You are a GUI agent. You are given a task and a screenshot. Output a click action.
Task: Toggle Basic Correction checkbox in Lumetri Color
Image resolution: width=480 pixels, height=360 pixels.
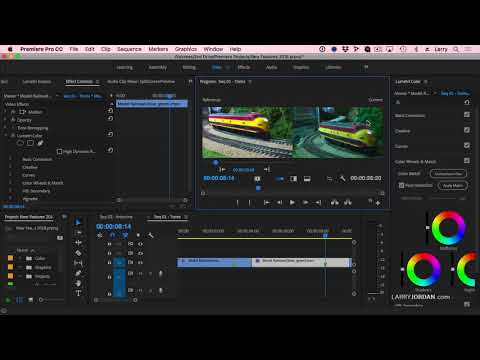pos(467,115)
